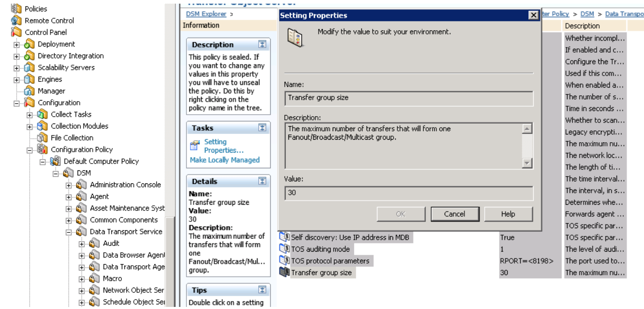Click the Scalability Servers folder icon
This screenshot has width=644, height=309.
30,68
